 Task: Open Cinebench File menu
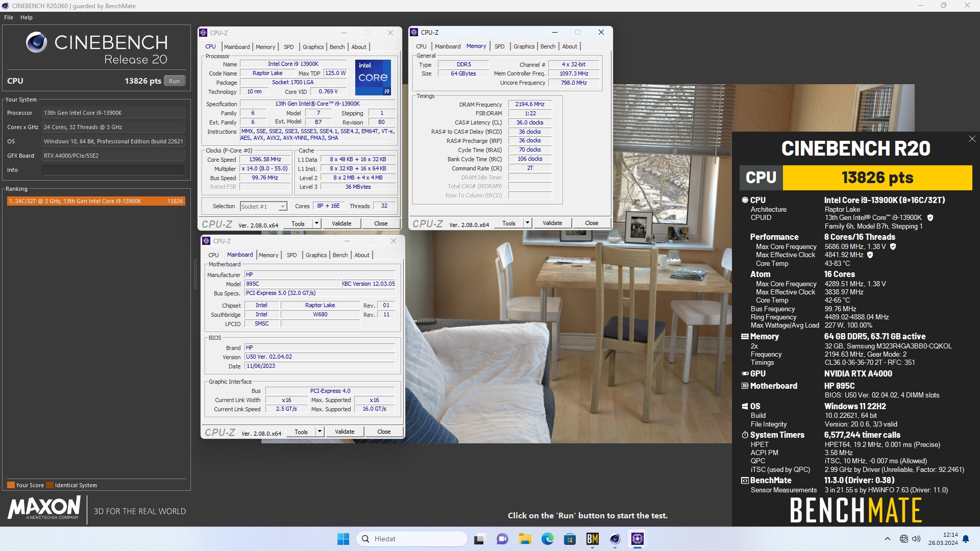coord(9,17)
